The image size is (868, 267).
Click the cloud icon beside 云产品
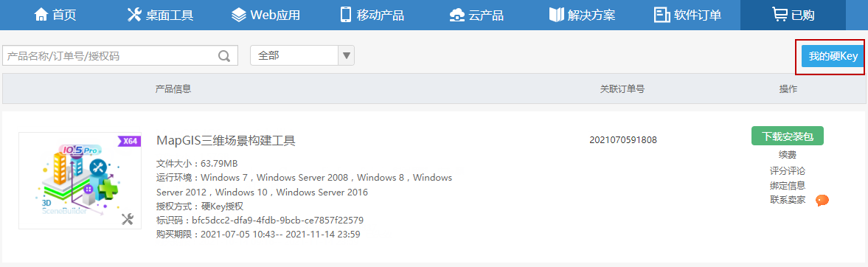456,15
